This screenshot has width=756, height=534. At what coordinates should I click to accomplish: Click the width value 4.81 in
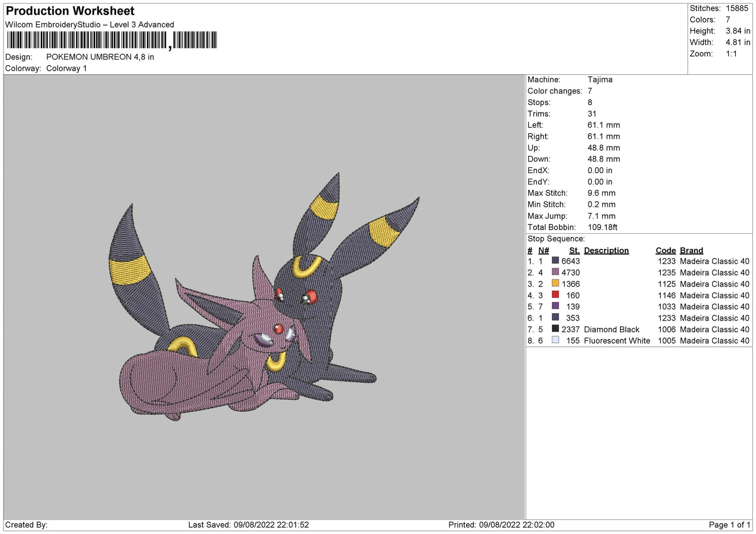(738, 42)
